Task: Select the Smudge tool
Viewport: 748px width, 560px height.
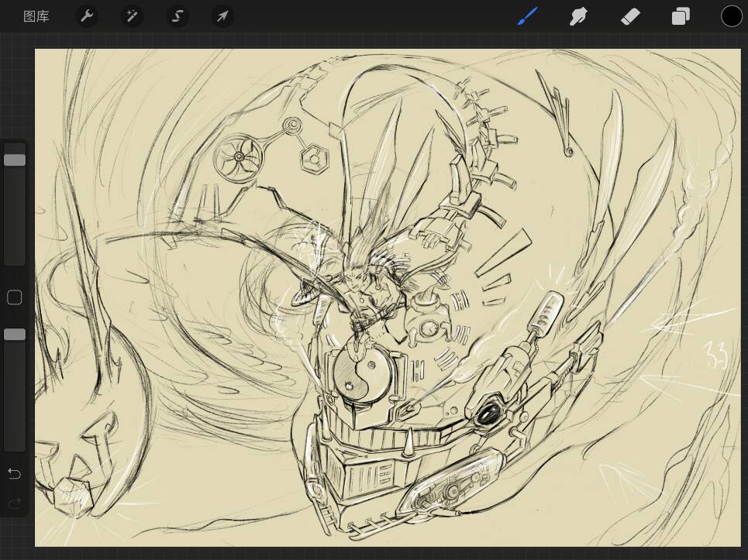Action: click(578, 17)
